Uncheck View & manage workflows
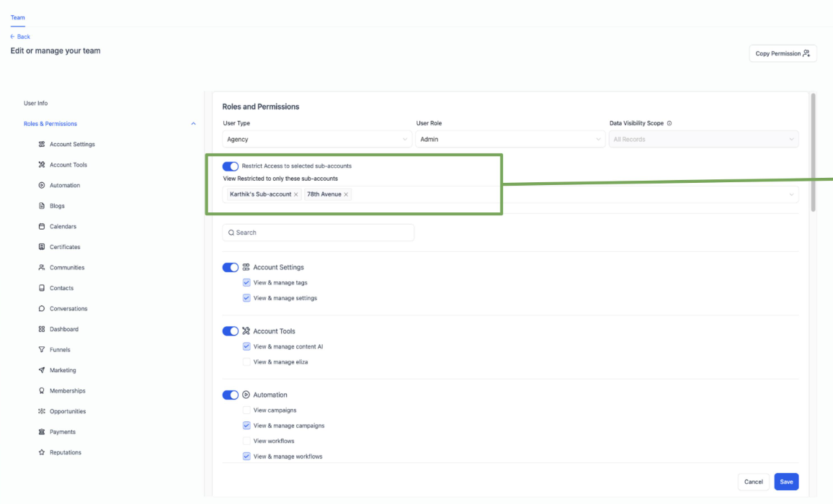833x504 pixels. pos(246,456)
